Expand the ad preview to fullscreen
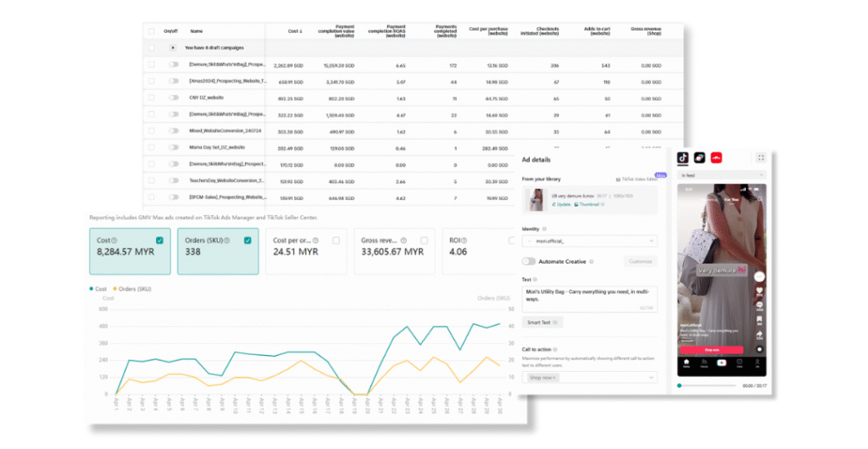Image resolution: width=868 pixels, height=449 pixels. (761, 158)
